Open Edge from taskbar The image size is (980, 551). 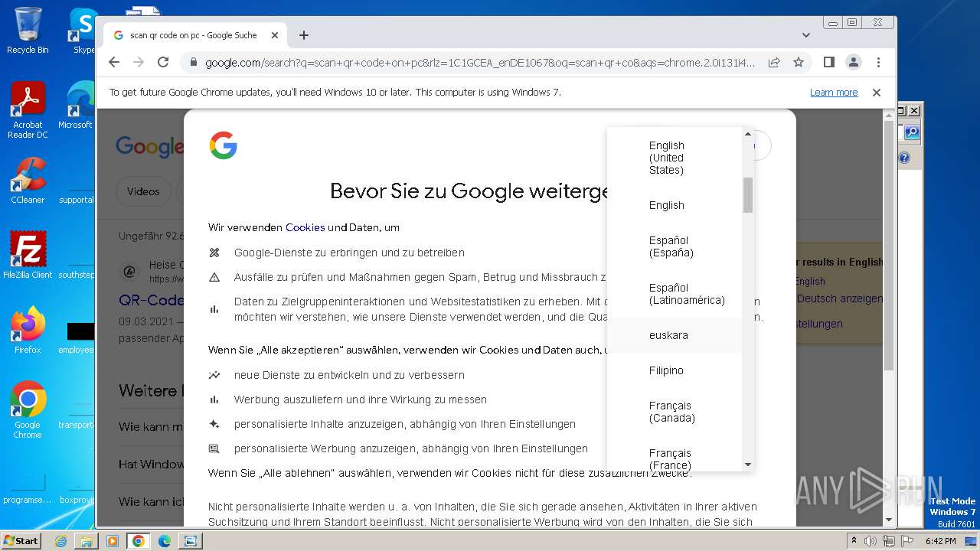pos(165,540)
